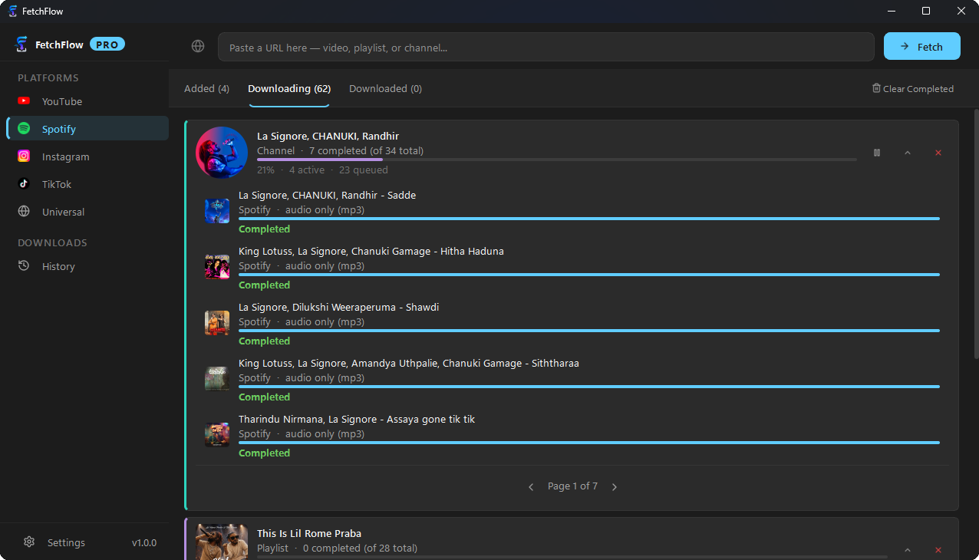The width and height of the screenshot is (979, 560).
Task: Click the Shawdi track thumbnail
Action: point(217,323)
